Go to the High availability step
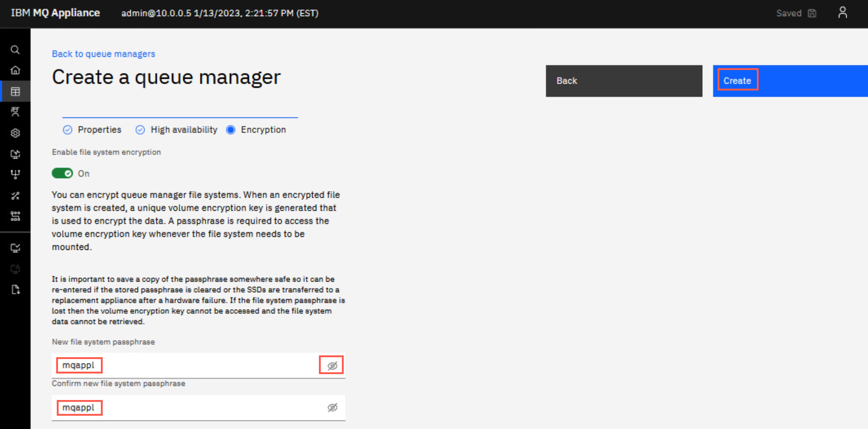 [176, 129]
